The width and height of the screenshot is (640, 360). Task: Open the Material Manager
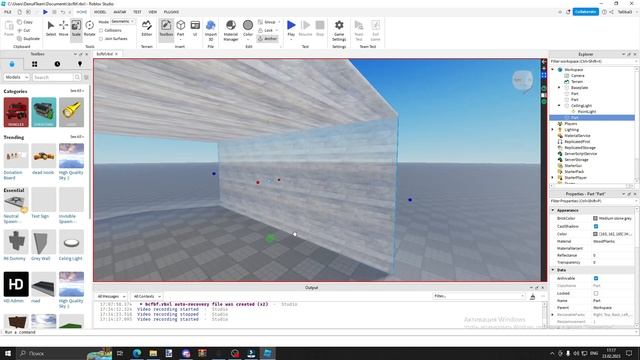231,30
